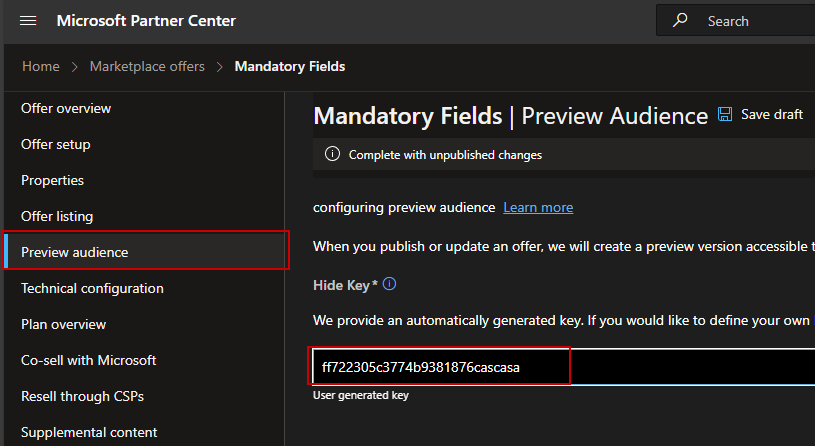Go to Properties section
Screen dimensions: 815x446
pos(52,180)
